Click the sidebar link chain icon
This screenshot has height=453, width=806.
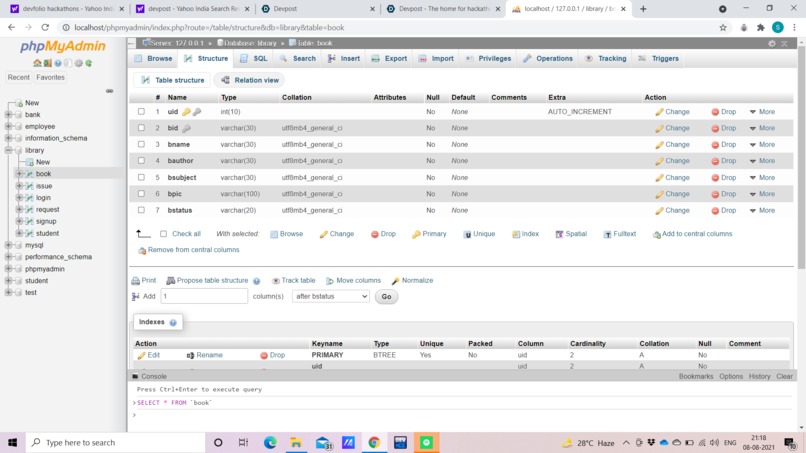click(109, 91)
